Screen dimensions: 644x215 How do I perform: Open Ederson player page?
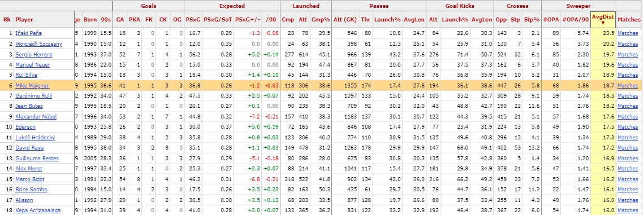pos(25,127)
